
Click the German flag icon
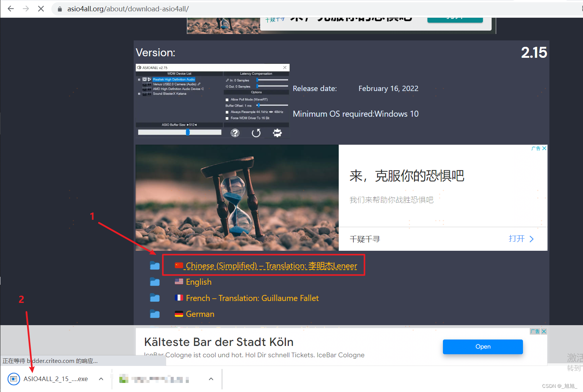(x=179, y=314)
